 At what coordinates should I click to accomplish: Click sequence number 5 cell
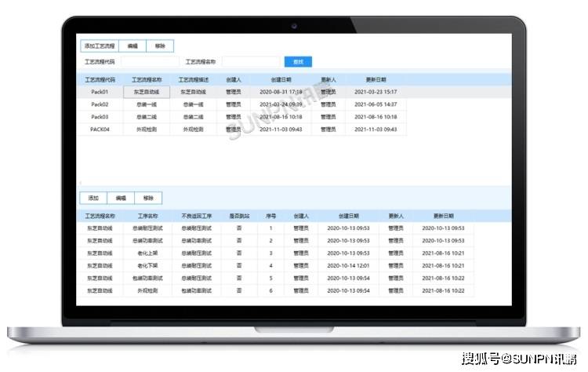270,278
